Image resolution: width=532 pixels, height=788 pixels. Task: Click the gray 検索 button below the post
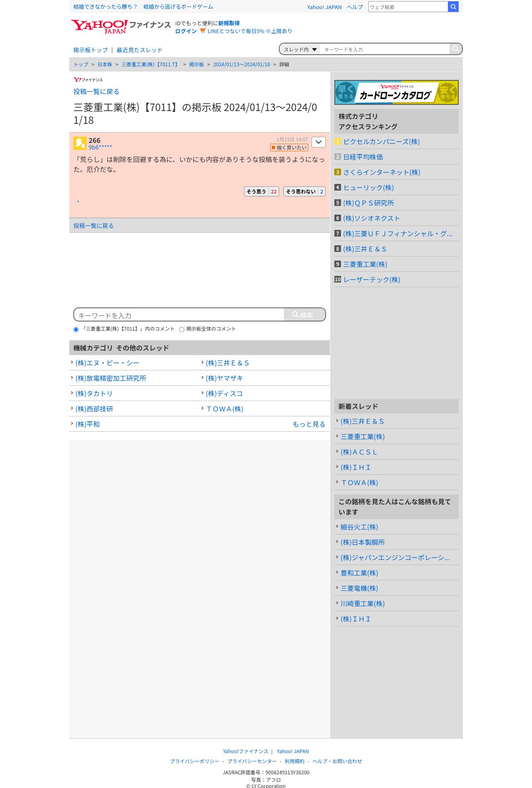click(305, 315)
